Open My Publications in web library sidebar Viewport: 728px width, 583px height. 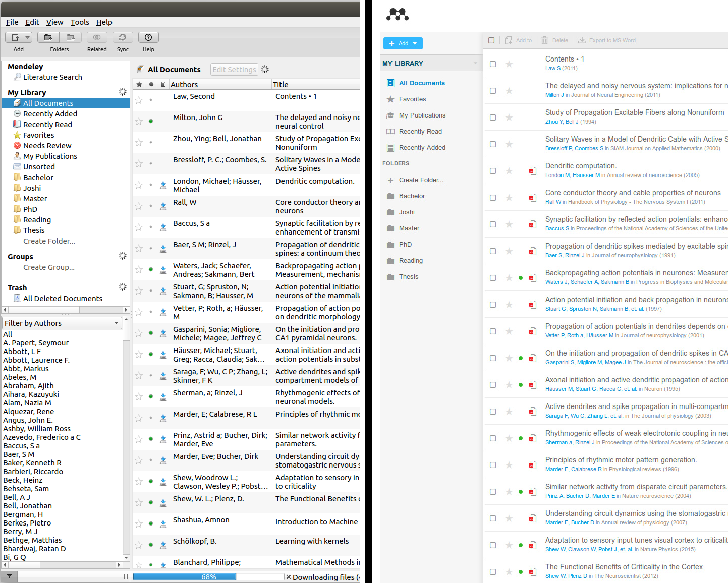pos(422,115)
